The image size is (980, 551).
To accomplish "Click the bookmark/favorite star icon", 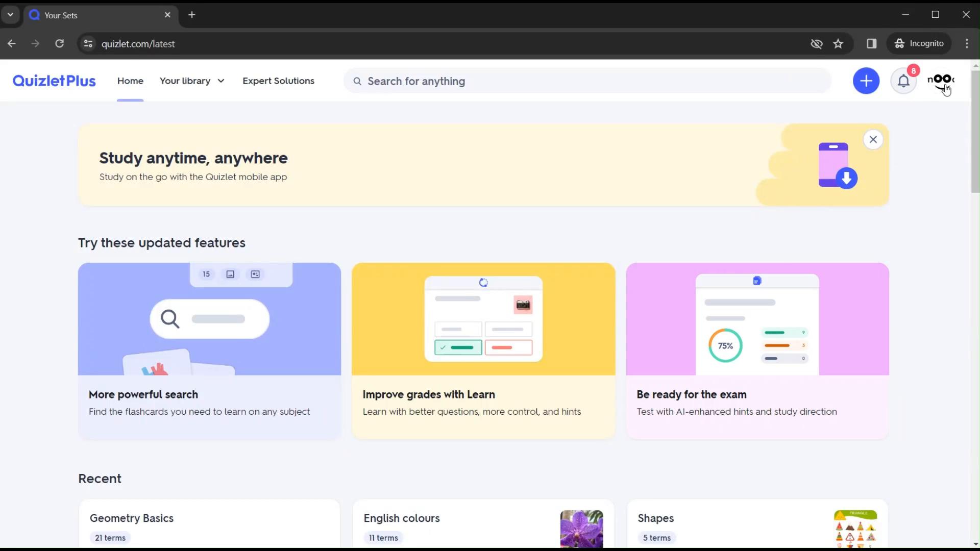I will tap(839, 43).
